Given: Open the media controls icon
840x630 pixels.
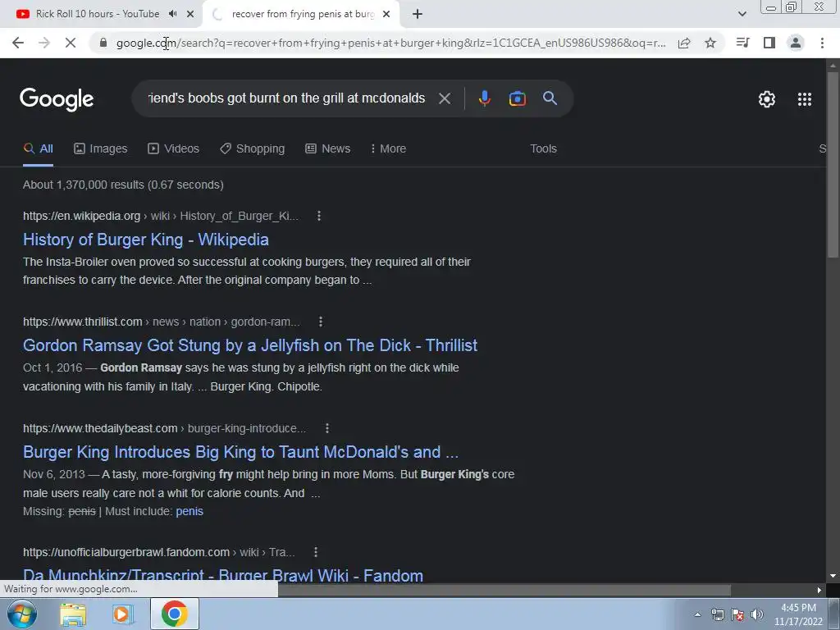Looking at the screenshot, I should click(742, 43).
